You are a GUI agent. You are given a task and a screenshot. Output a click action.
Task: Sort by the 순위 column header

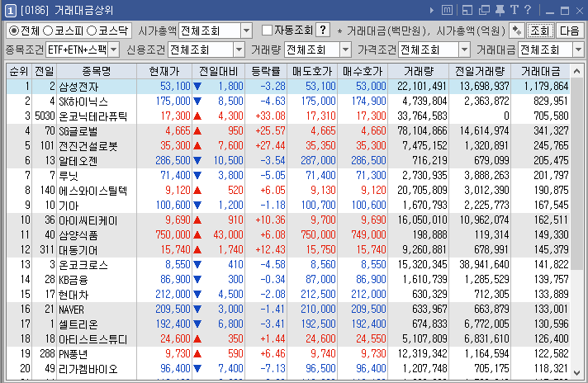19,71
